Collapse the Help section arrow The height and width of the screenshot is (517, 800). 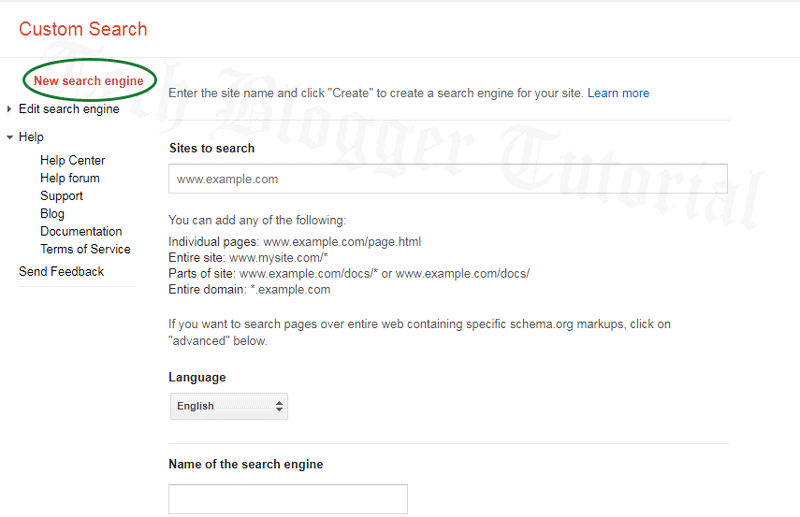[x=9, y=137]
